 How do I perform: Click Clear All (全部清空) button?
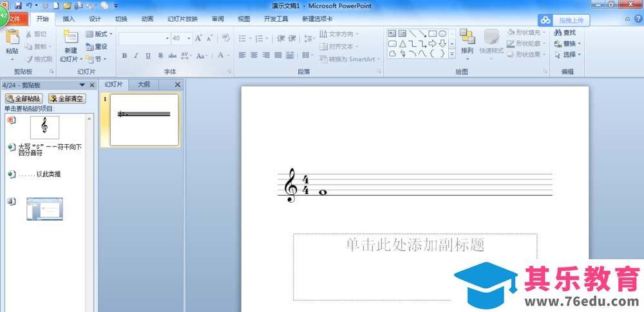tap(67, 98)
